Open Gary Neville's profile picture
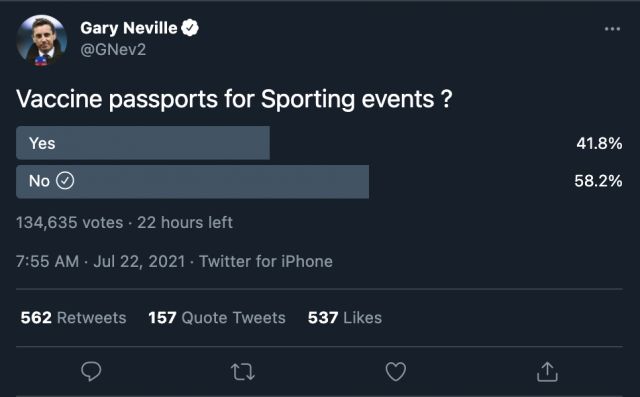Screen dimensions: 640x397 [42, 40]
